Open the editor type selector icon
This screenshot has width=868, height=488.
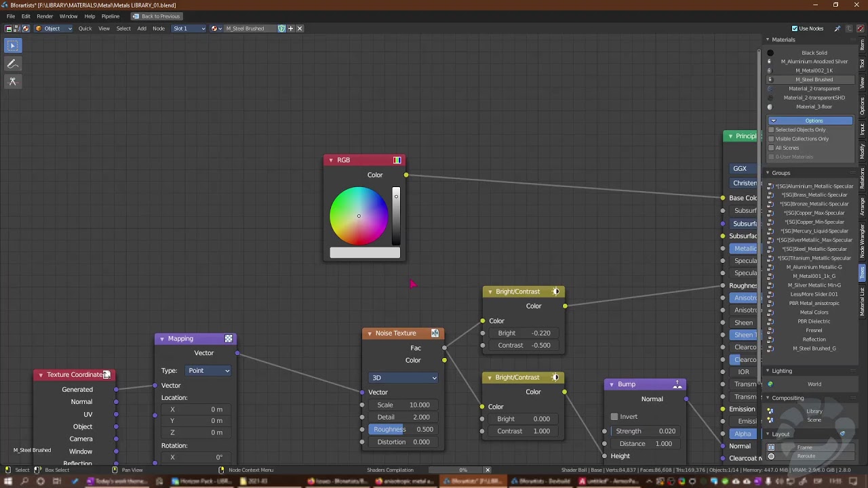8,28
